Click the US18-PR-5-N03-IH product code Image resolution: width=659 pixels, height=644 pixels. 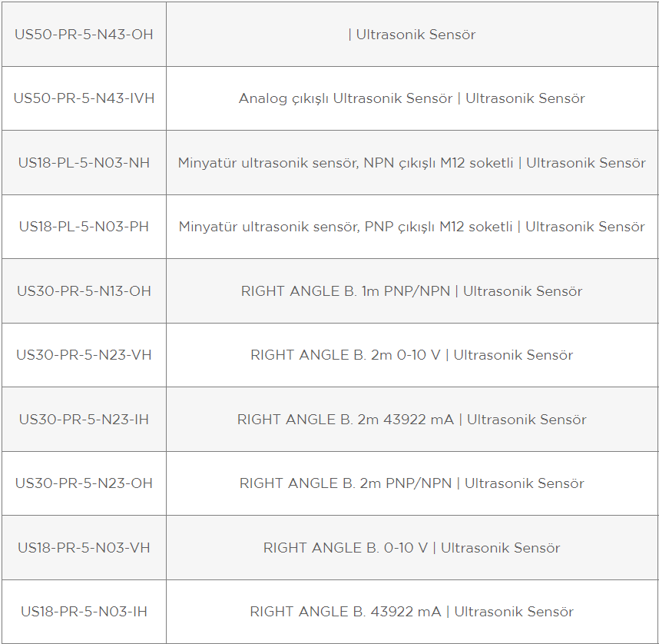84,612
